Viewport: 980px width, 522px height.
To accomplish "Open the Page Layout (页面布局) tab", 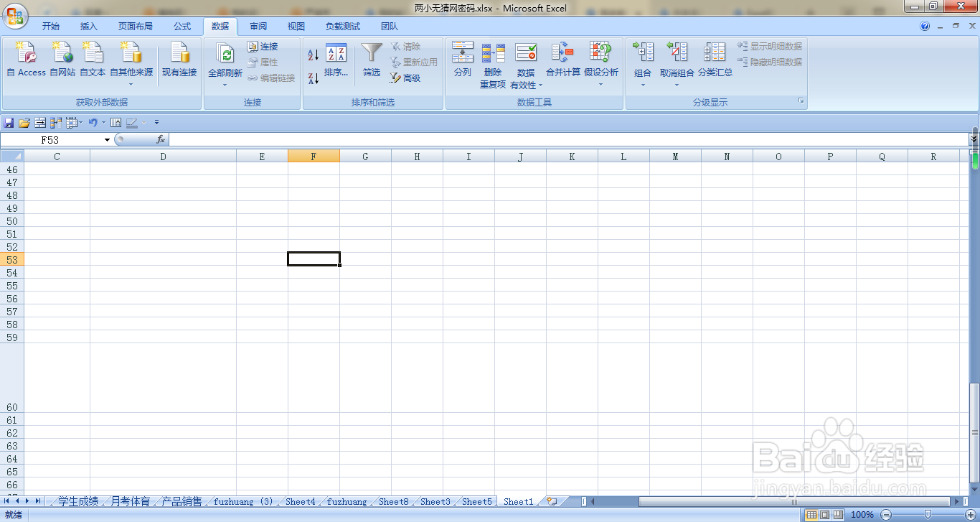I will tap(136, 27).
